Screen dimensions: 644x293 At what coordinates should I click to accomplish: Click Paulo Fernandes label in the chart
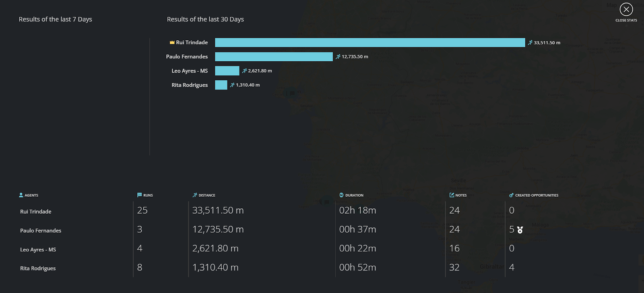pyautogui.click(x=187, y=57)
